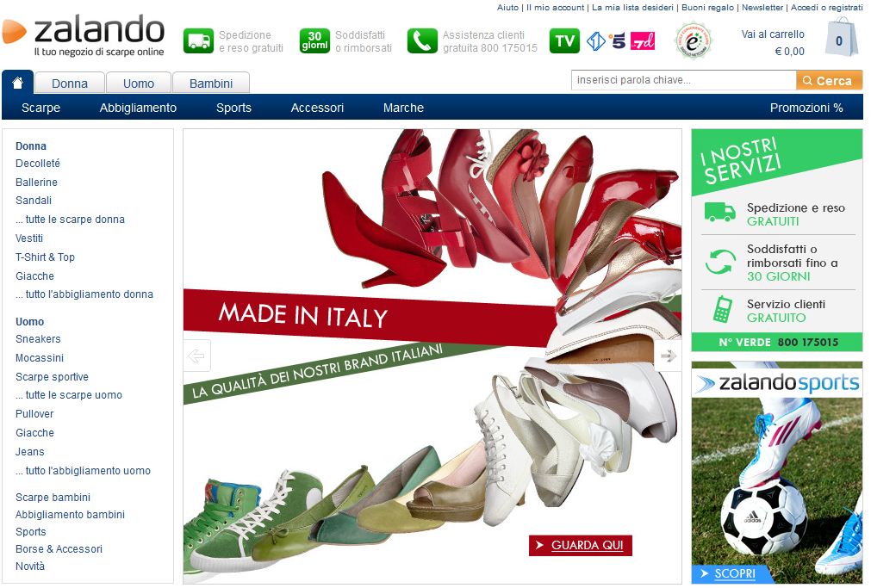Click the Cerca search button
The height and width of the screenshot is (588, 871).
pos(830,81)
